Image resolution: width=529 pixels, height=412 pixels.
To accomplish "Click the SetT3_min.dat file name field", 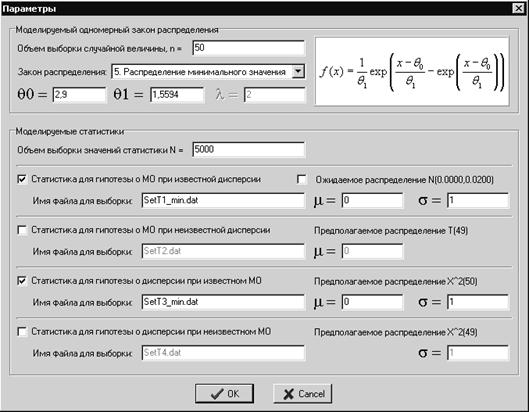I will coord(223,302).
